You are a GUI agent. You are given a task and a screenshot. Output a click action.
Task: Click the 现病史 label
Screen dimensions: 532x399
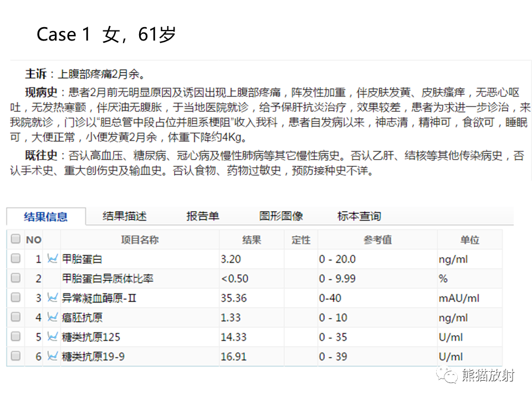click(41, 92)
